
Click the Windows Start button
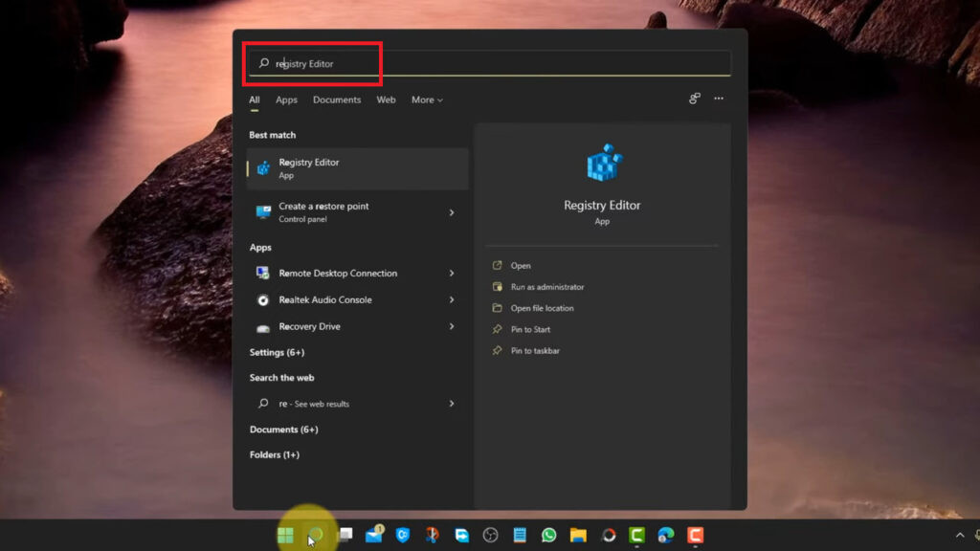pyautogui.click(x=284, y=536)
